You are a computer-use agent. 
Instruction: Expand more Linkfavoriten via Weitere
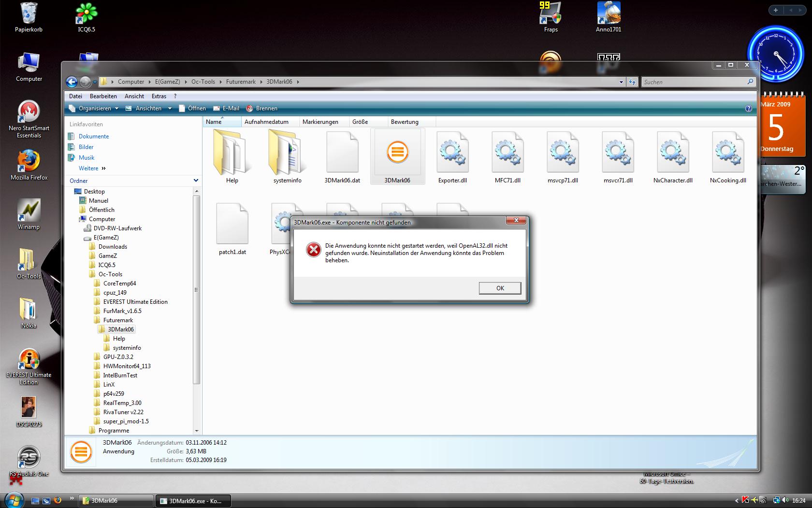coord(92,168)
